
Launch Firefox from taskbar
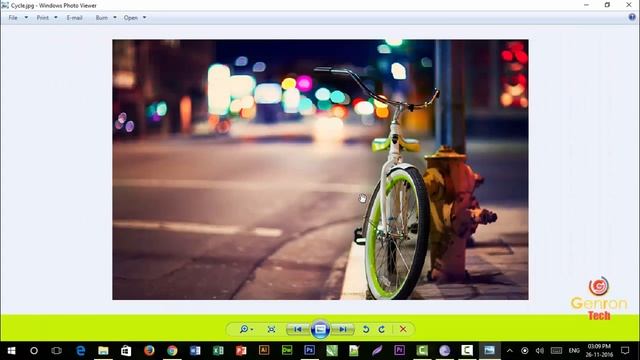(149, 351)
